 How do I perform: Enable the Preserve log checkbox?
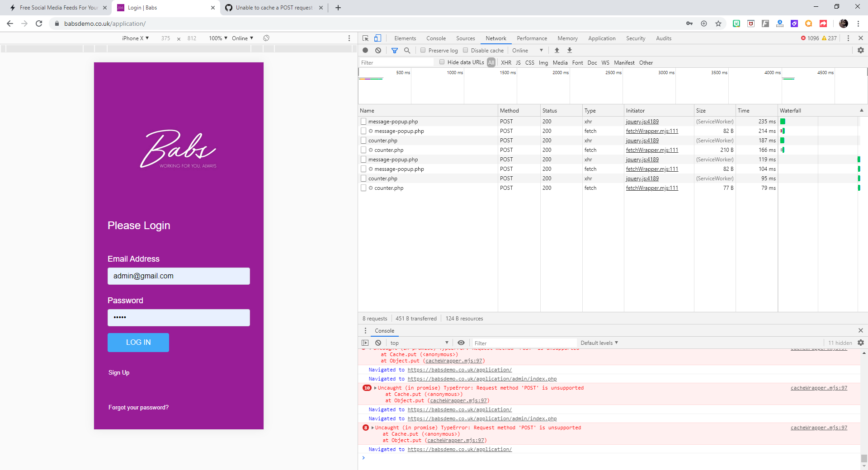[423, 50]
